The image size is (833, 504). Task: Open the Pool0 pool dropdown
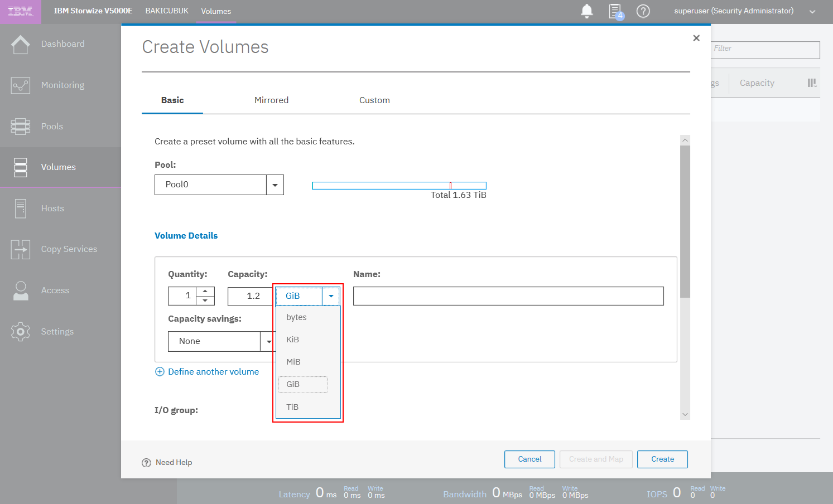pyautogui.click(x=219, y=185)
